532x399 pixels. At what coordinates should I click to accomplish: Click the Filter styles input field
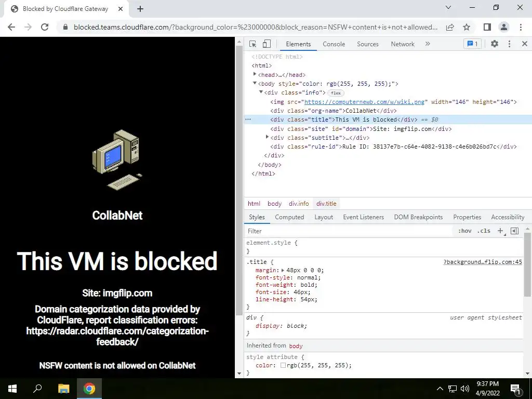350,231
